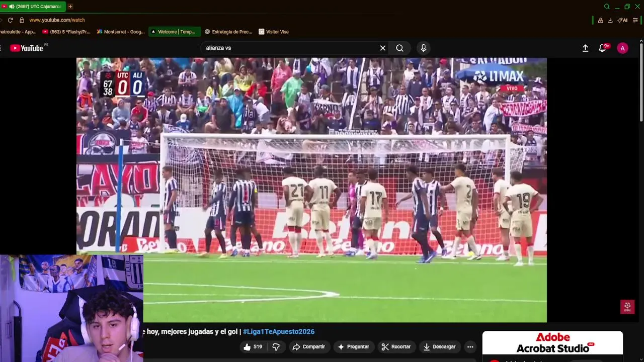Click the video player to pause playback
Image resolution: width=644 pixels, height=362 pixels.
311,190
